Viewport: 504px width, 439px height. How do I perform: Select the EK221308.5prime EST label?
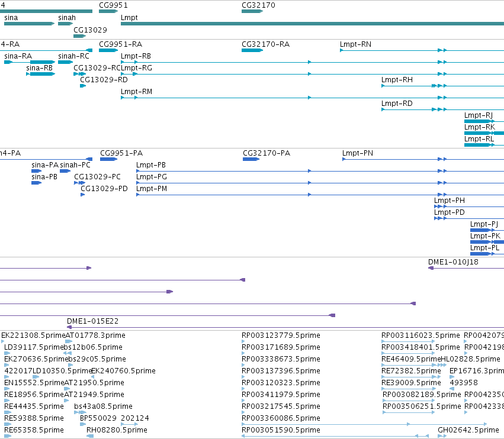[33, 335]
